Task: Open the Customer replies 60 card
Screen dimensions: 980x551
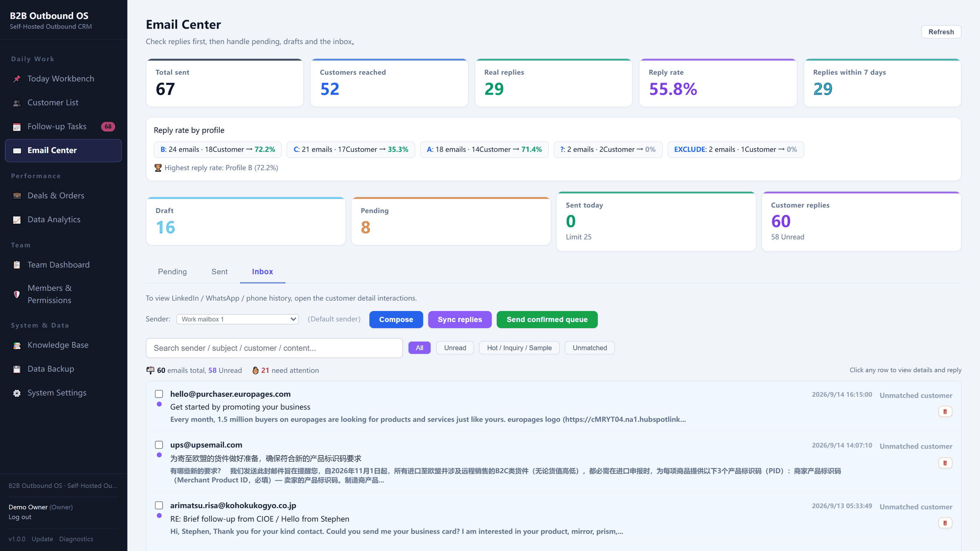Action: [861, 221]
